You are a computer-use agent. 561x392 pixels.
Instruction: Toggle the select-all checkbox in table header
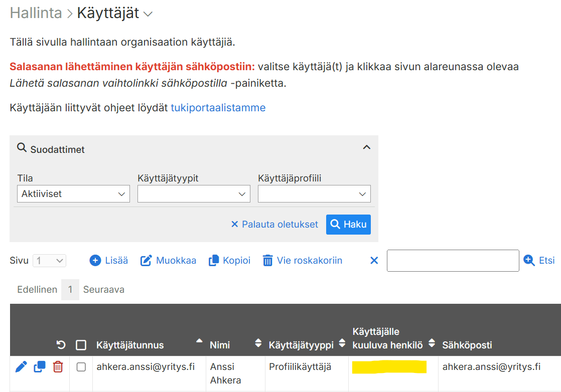point(81,345)
